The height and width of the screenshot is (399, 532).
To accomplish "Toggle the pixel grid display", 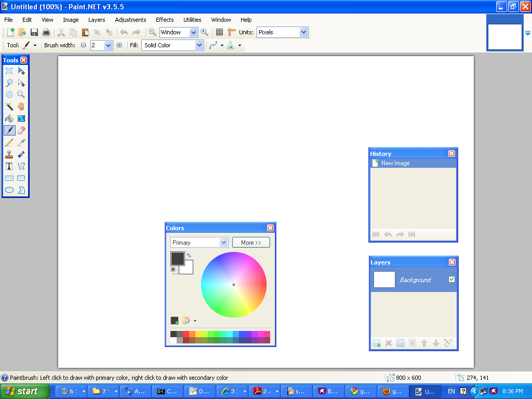I will coord(220,32).
